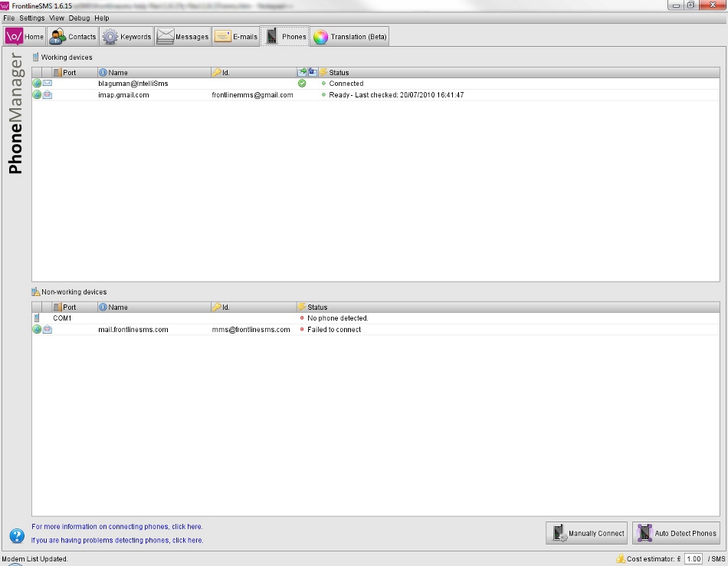The image size is (728, 566).
Task: Click mailbox icon in imap.gmail.com row
Action: 48,95
